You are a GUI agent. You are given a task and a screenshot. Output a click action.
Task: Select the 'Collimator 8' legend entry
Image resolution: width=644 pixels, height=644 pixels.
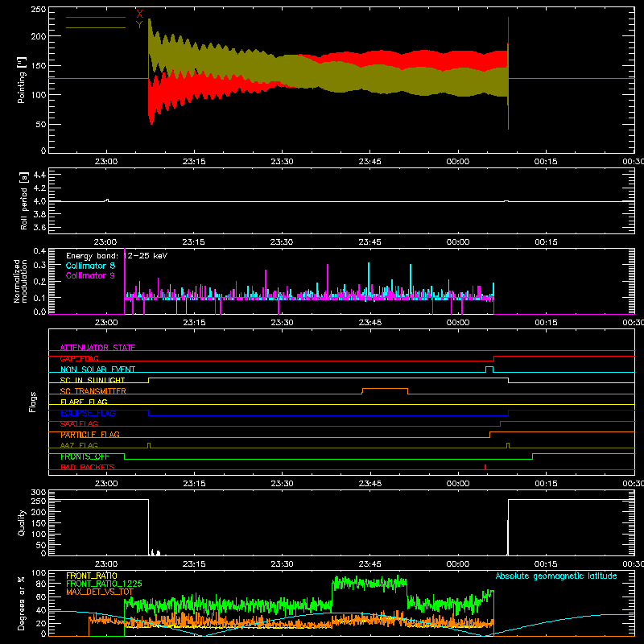[x=90, y=266]
